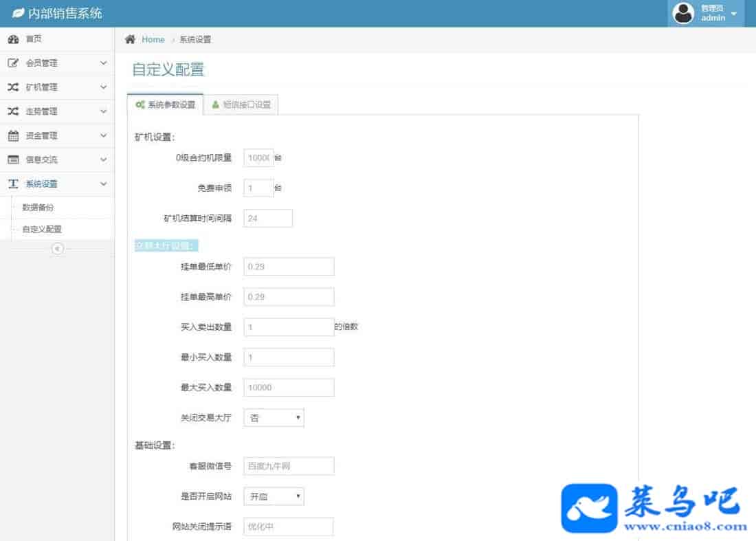Image resolution: width=756 pixels, height=541 pixels.
Task: Focus the 客服微信号 text field
Action: point(289,466)
